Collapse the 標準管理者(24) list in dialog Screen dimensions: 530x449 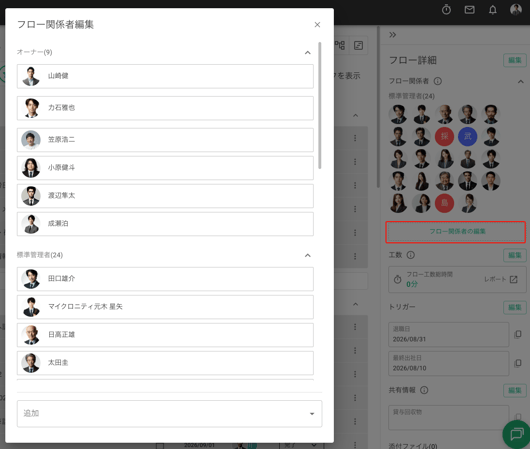[308, 255]
